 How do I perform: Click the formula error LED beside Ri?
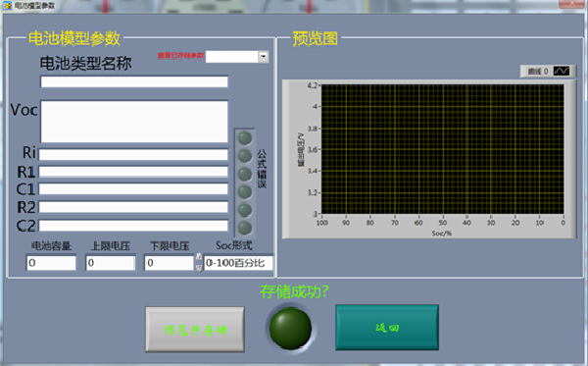click(x=245, y=155)
